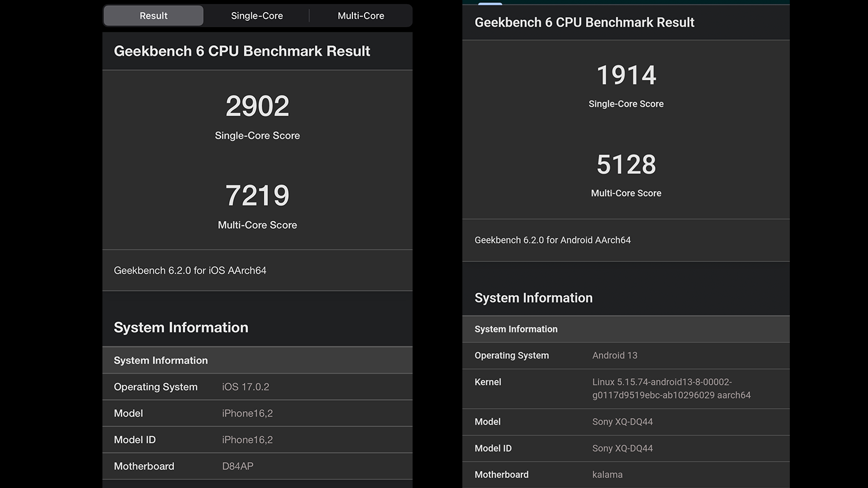This screenshot has height=488, width=868.
Task: Click Sony XQ-DQ44 in the Model row
Action: (622, 422)
